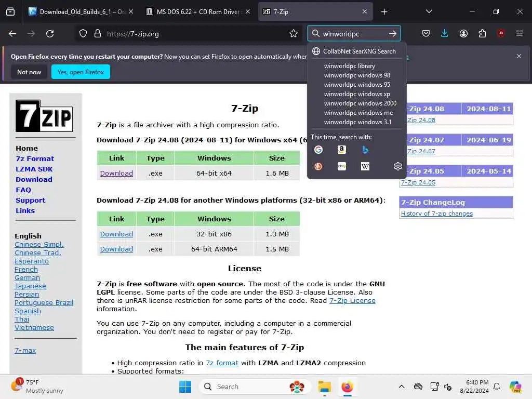Open Windows Start menu
The width and height of the screenshot is (532, 399).
(185, 387)
